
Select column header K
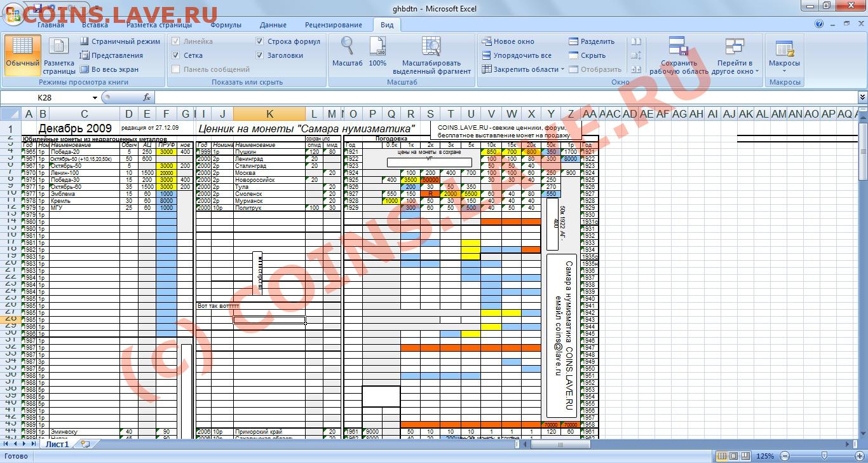tap(269, 114)
